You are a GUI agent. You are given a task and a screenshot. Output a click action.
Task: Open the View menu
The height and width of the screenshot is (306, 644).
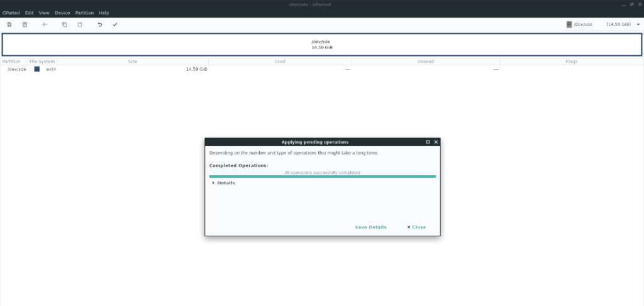click(44, 13)
